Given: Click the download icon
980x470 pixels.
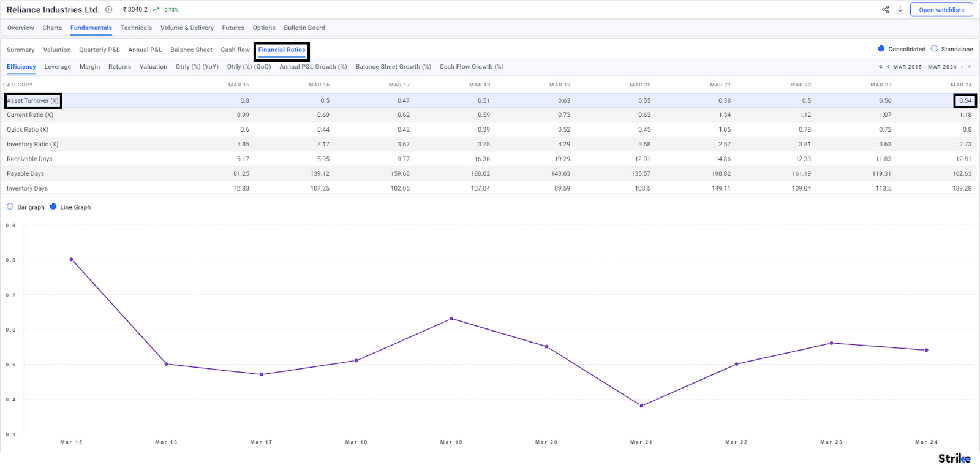Looking at the screenshot, I should (x=900, y=9).
